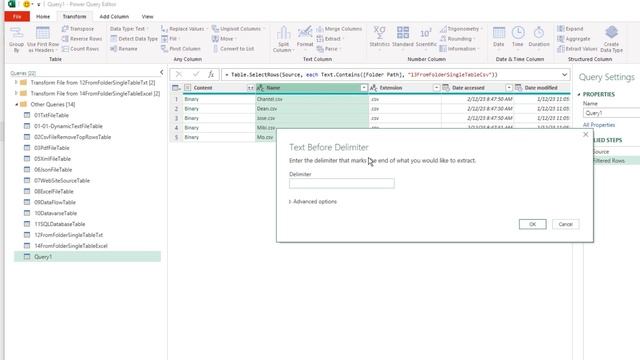Click the Move column command
The height and width of the screenshot is (360, 640).
point(224,39)
